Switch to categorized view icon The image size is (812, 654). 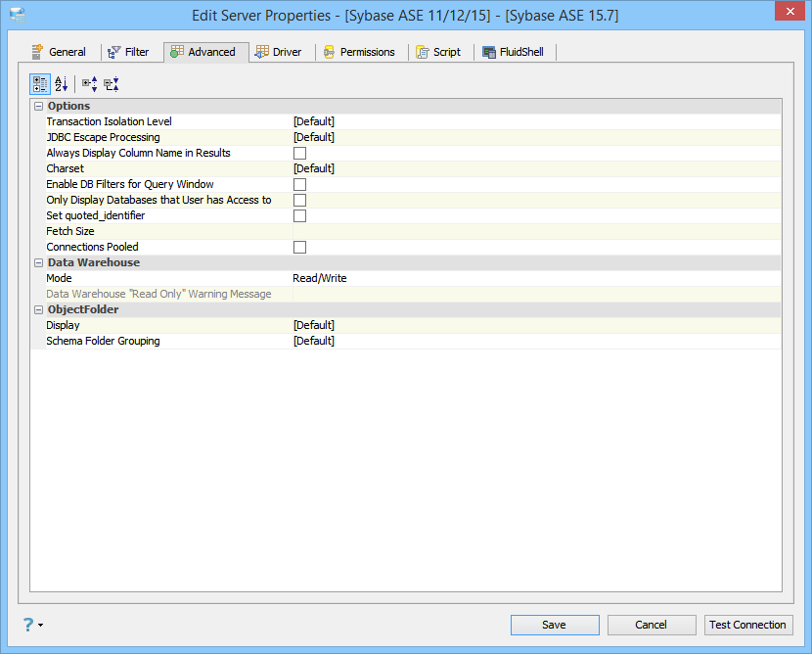[40, 84]
